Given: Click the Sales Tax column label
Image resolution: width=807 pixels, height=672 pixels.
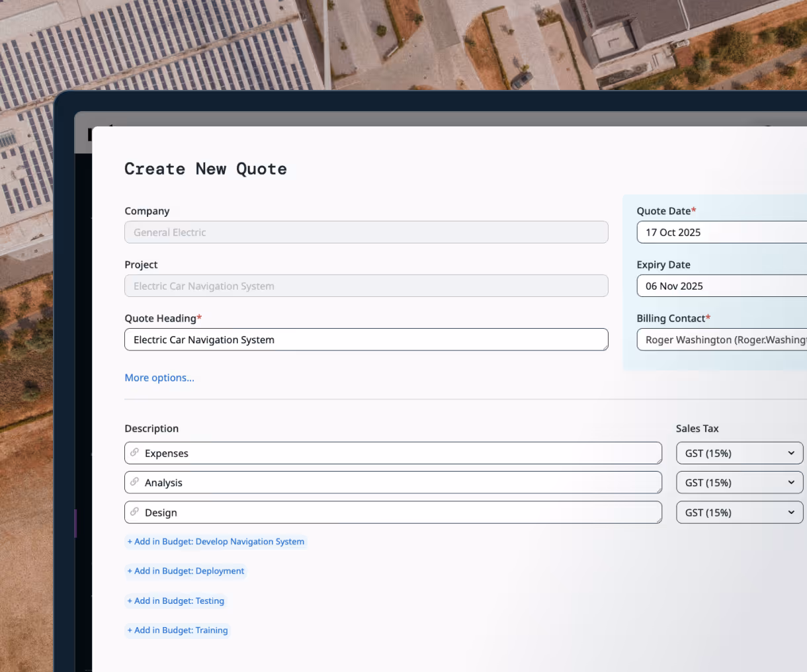Looking at the screenshot, I should pos(697,429).
